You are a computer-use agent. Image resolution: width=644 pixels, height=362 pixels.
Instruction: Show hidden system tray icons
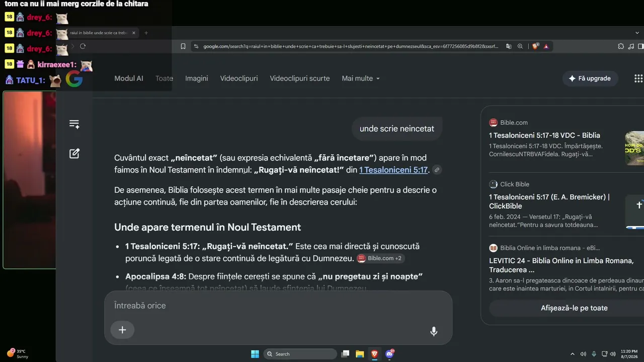[572, 354]
